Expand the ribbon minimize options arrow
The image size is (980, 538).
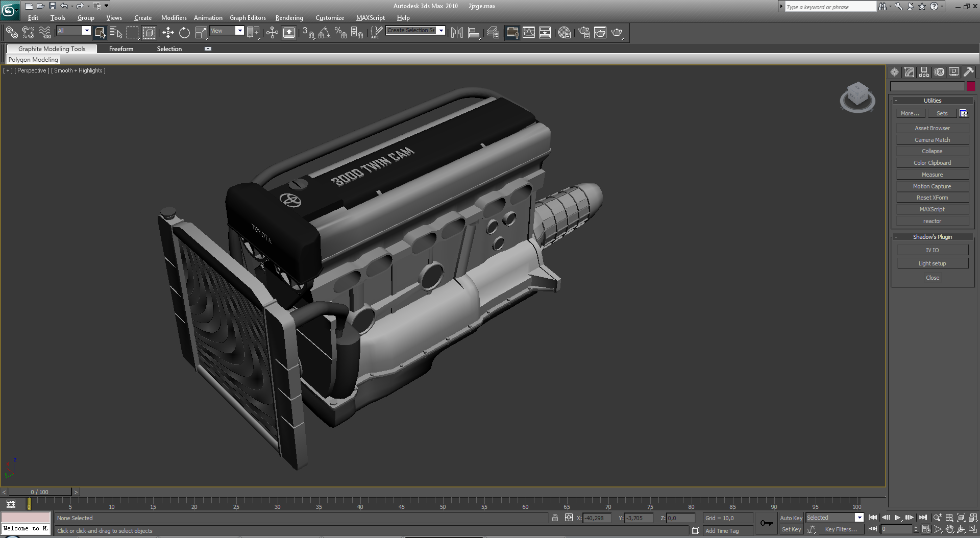208,49
